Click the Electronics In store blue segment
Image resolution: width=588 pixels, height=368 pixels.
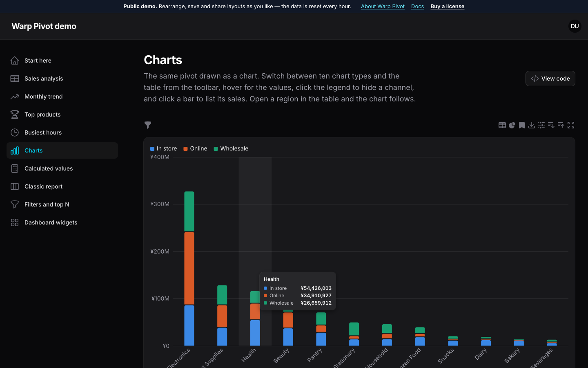tap(189, 325)
